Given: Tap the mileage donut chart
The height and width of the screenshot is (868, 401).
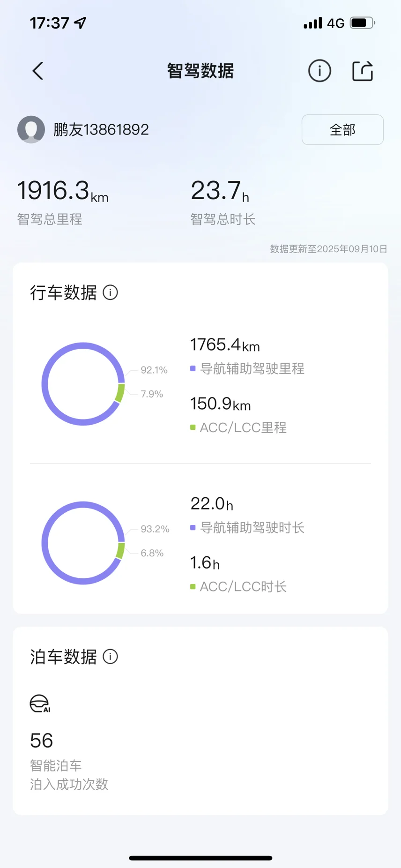Looking at the screenshot, I should (83, 384).
